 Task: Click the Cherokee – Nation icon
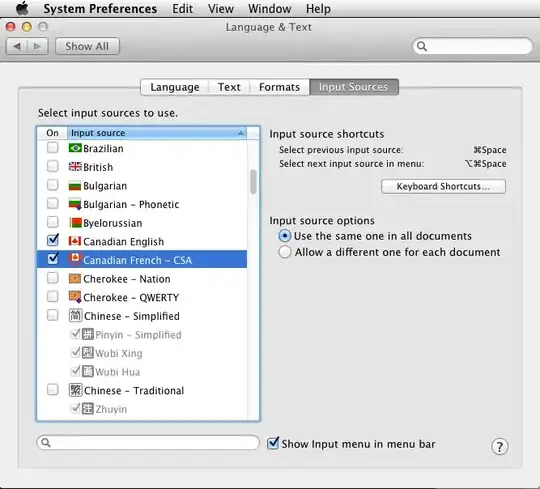pyautogui.click(x=75, y=278)
